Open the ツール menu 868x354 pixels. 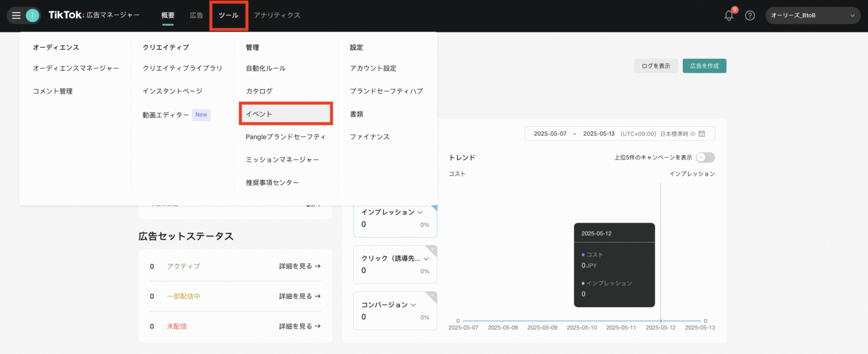(229, 15)
